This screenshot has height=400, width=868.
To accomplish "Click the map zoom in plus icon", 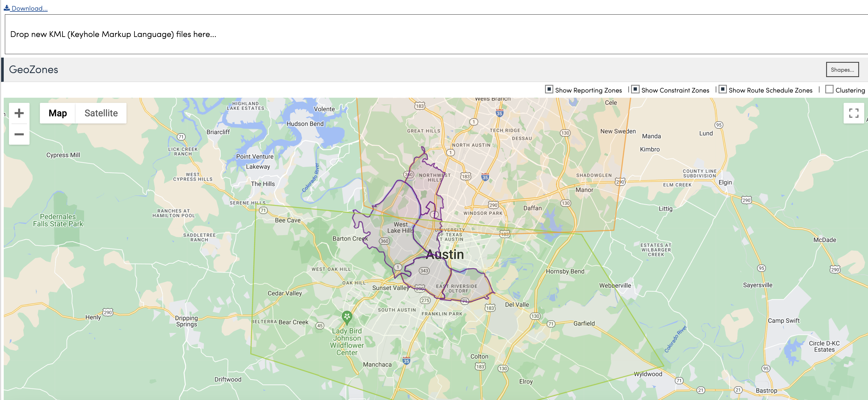I will [19, 113].
